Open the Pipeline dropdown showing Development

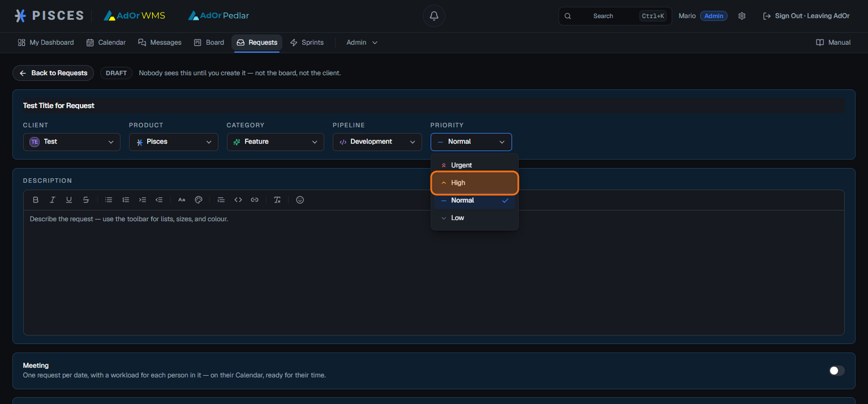tap(377, 142)
